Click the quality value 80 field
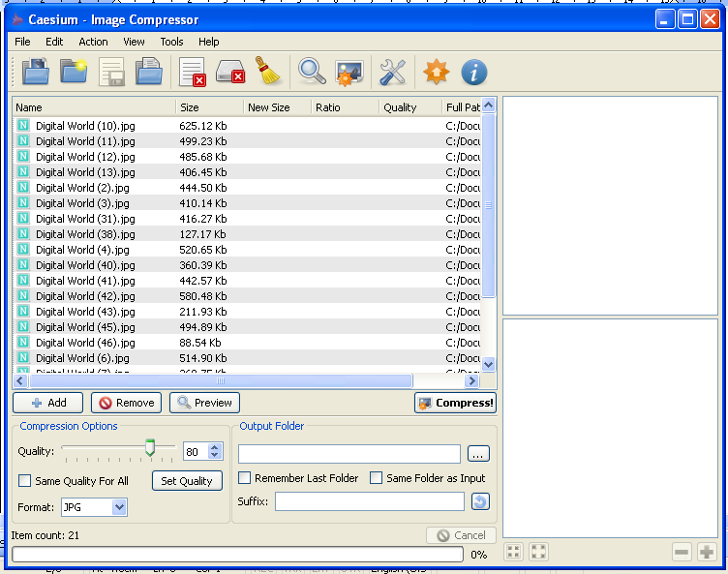This screenshot has height=574, width=728. [196, 451]
